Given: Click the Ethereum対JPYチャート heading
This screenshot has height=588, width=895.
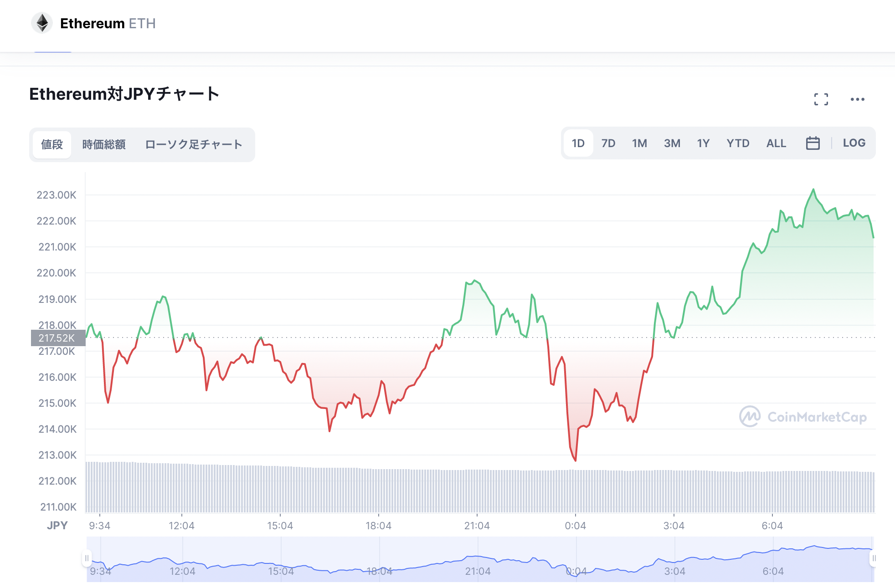Looking at the screenshot, I should pyautogui.click(x=124, y=94).
